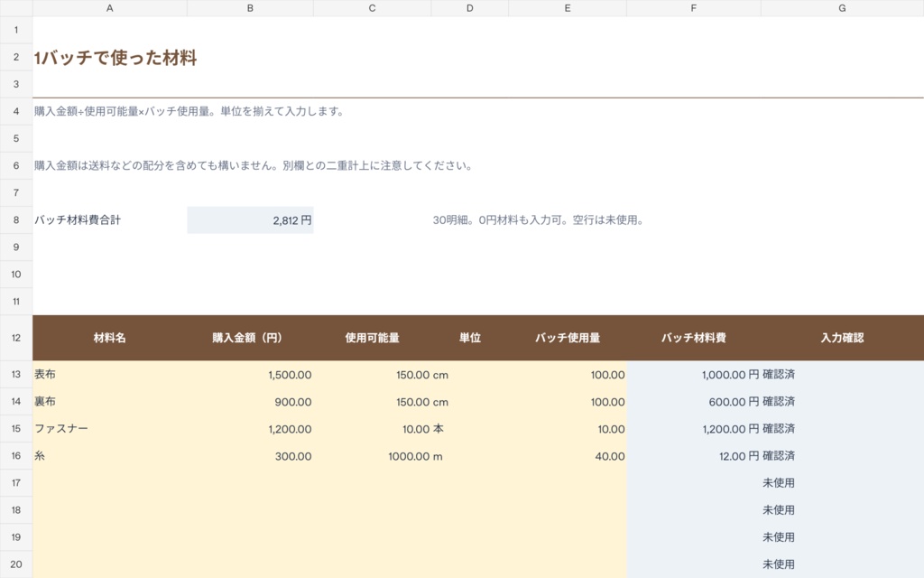The height and width of the screenshot is (578, 924).
Task: Select batch usage 100.00 in 裏布 row
Action: 568,402
